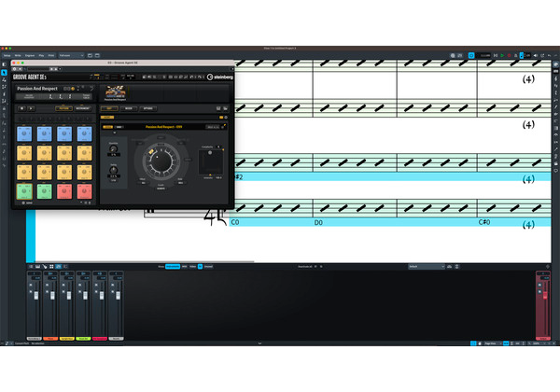Open the Default dropdown above the mixer
The image size is (560, 392).
427,266
